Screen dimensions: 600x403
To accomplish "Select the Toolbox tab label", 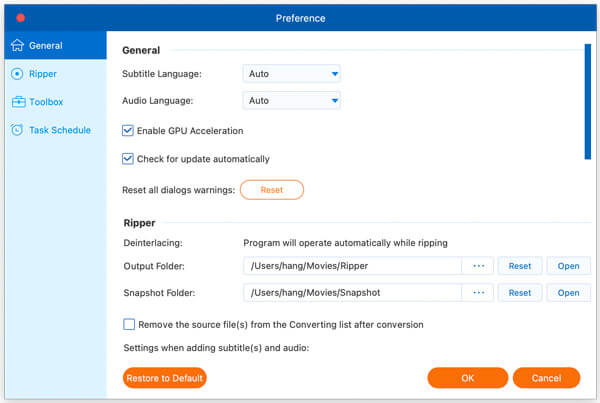I will (46, 101).
